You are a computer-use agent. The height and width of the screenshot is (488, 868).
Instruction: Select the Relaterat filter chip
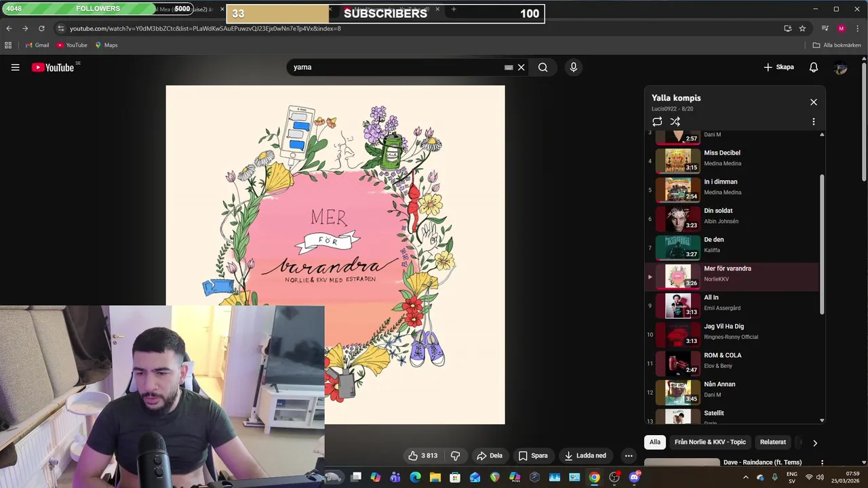[x=773, y=442]
